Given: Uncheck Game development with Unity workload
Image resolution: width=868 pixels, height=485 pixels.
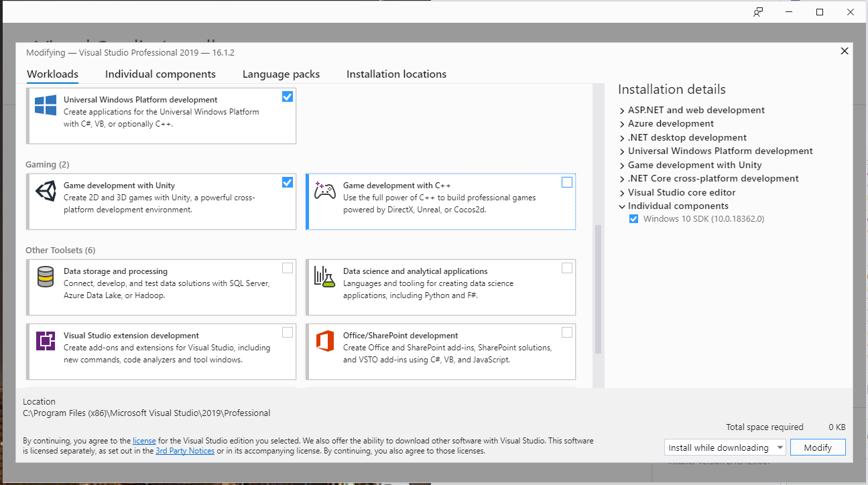Looking at the screenshot, I should click(288, 182).
